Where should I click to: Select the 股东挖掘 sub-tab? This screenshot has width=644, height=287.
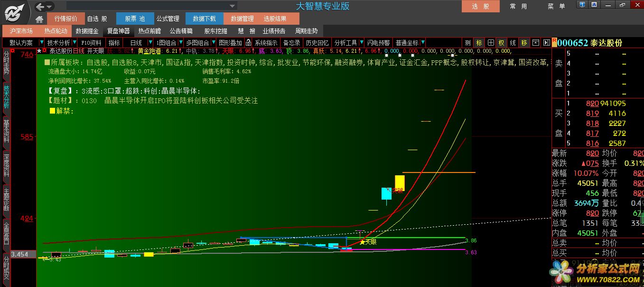click(x=216, y=31)
